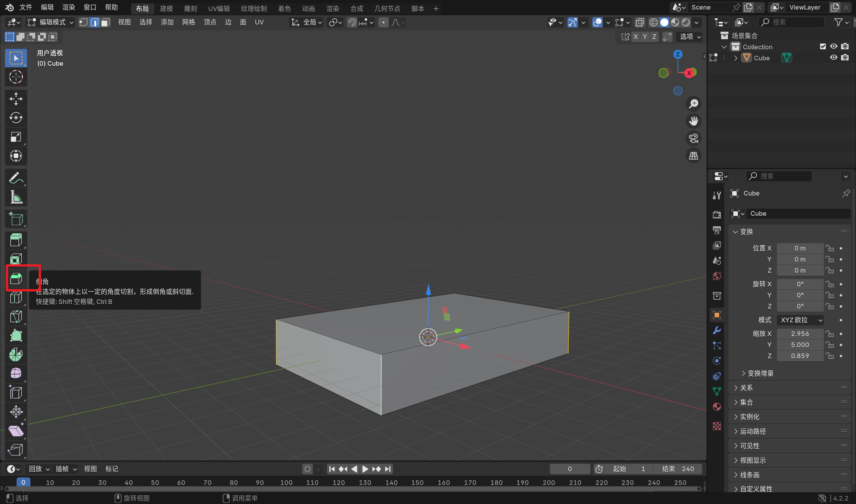The image size is (856, 504).
Task: Select the Bevel tool in toolbar
Action: [16, 278]
